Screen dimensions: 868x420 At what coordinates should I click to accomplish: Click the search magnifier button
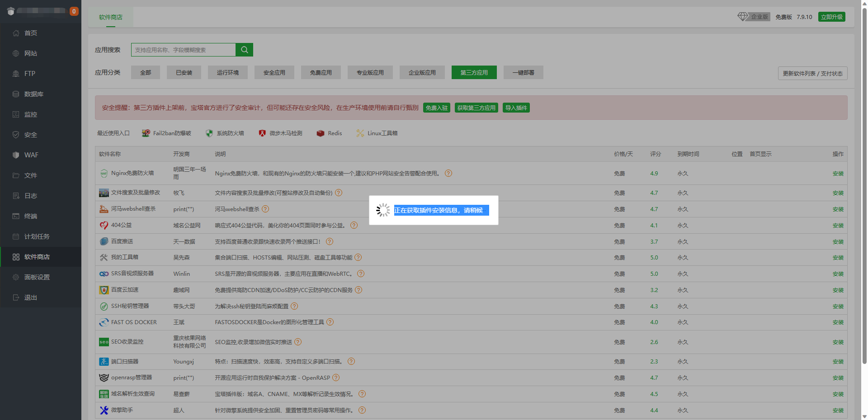244,50
